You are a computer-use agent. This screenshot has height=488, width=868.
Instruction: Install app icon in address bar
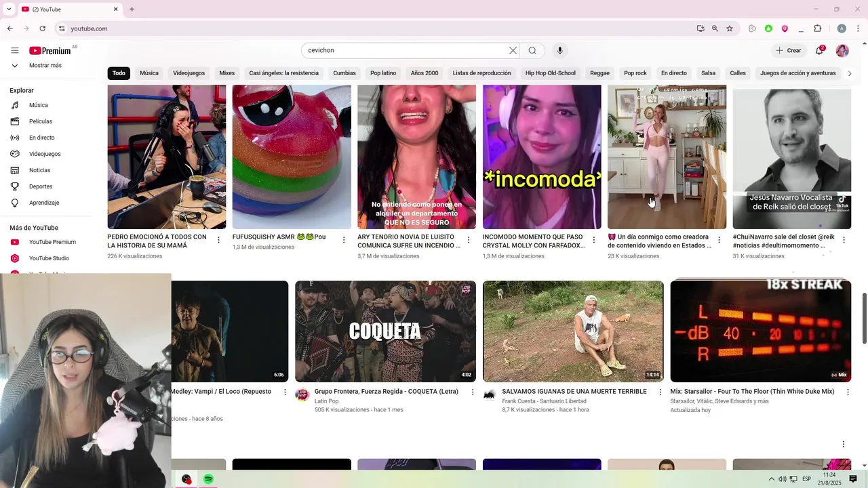pyautogui.click(x=701, y=28)
